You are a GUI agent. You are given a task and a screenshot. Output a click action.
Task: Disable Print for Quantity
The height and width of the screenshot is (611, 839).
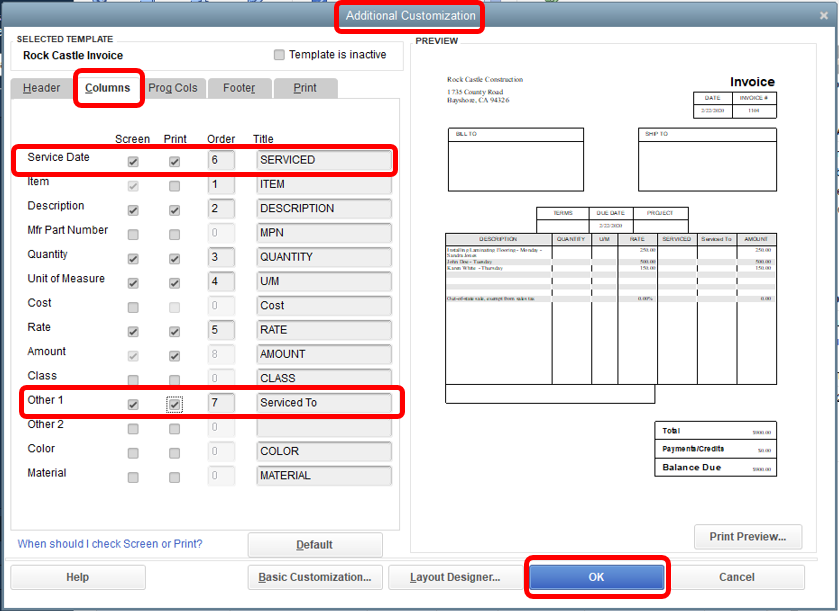tap(174, 258)
